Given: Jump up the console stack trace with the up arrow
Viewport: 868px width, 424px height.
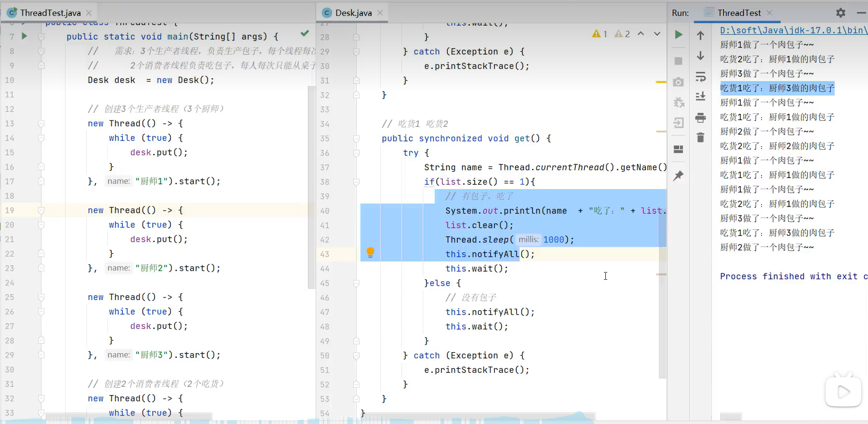Looking at the screenshot, I should [700, 35].
